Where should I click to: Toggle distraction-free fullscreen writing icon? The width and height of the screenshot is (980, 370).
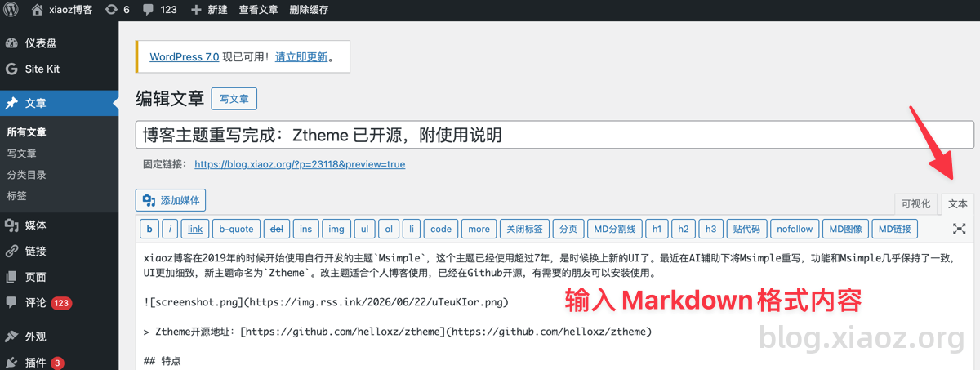point(960,229)
